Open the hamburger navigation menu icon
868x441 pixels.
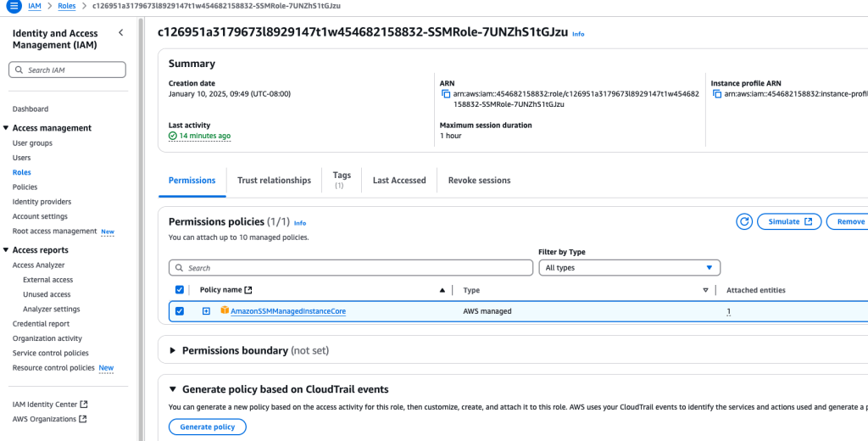[14, 6]
